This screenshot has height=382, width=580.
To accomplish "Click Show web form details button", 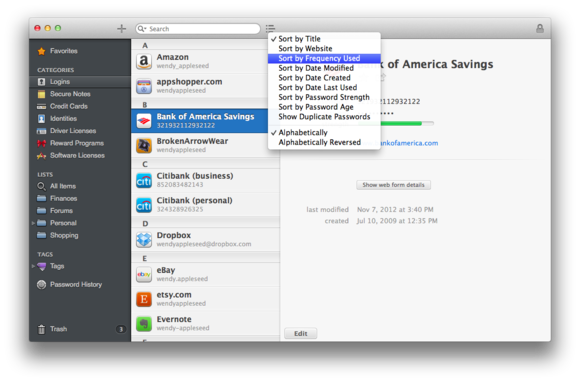I will (394, 185).
